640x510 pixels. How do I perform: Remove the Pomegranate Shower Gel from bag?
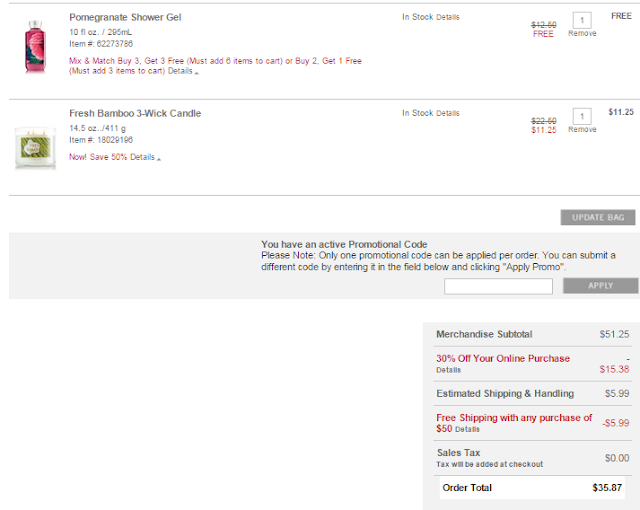582,33
